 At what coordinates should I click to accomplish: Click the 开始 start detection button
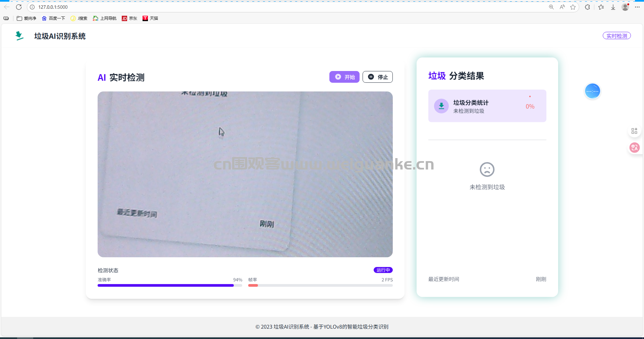[x=344, y=77]
